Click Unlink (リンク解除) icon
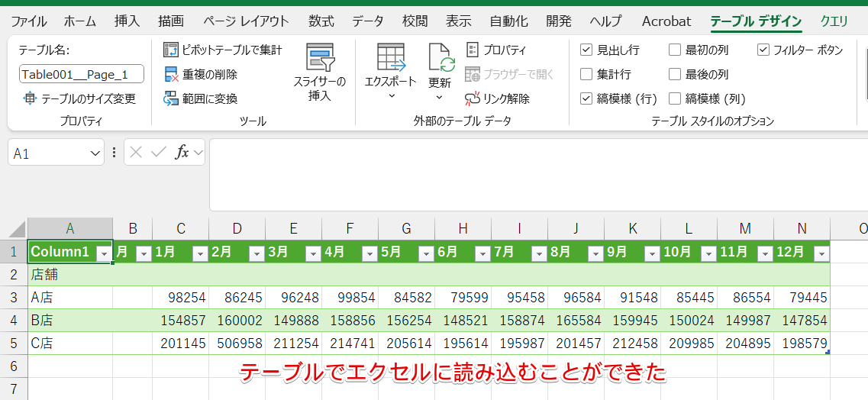Viewport: 868px width, 400px height. coord(473,98)
